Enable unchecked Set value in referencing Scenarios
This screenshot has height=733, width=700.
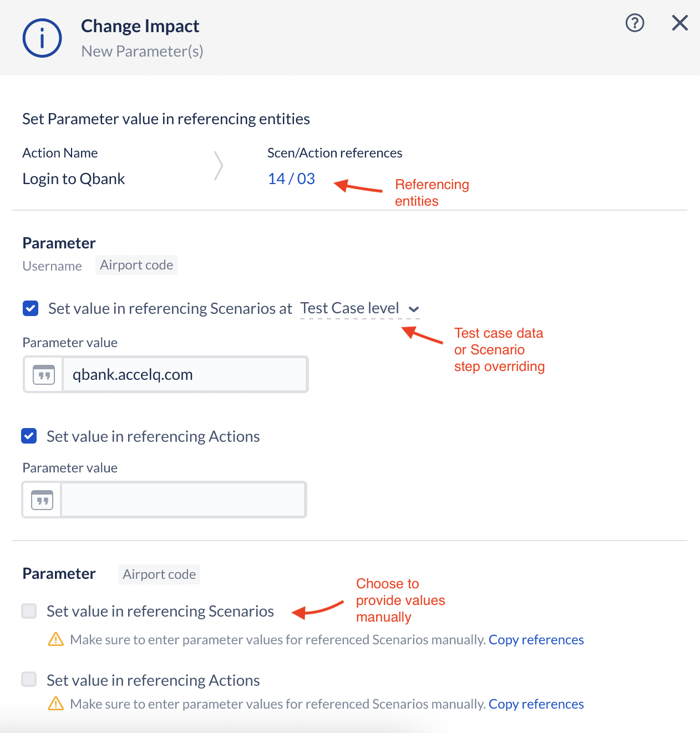tap(29, 611)
